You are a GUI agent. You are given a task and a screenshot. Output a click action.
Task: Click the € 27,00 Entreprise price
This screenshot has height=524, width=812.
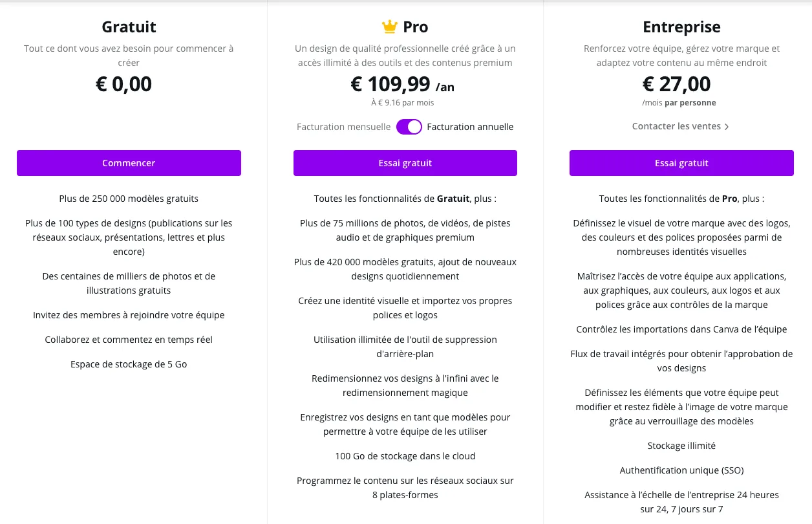tap(677, 84)
